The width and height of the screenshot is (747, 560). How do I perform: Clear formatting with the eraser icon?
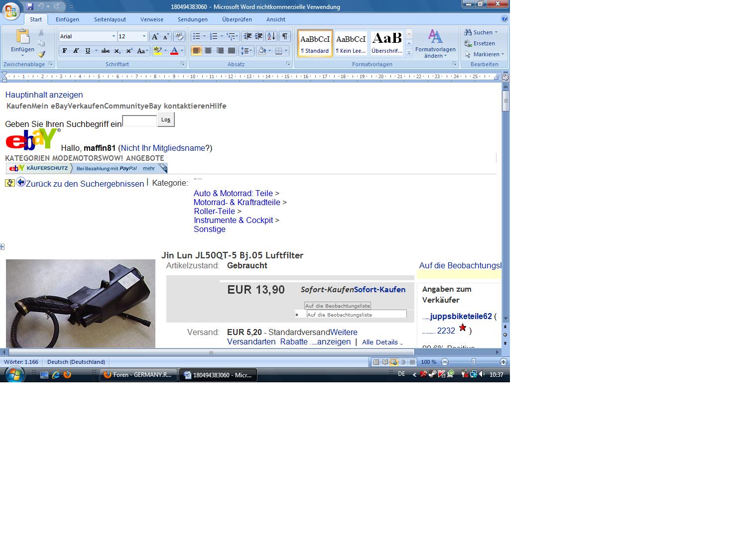pos(179,36)
